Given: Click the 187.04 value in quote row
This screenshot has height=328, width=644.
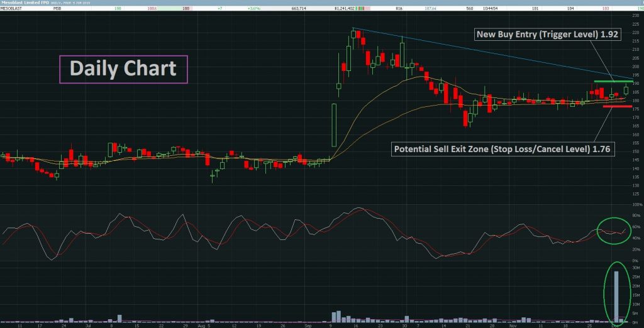Looking at the screenshot, I should coord(430,8).
